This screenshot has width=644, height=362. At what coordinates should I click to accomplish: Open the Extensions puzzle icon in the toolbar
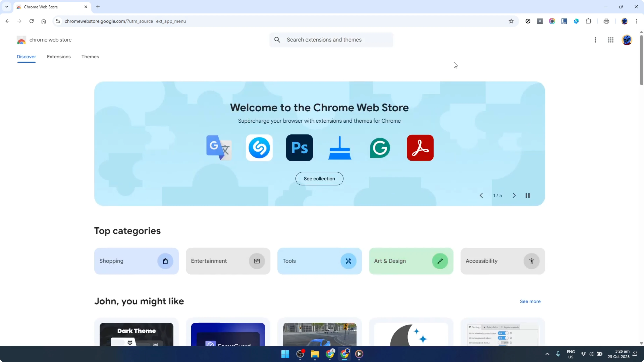point(589,21)
